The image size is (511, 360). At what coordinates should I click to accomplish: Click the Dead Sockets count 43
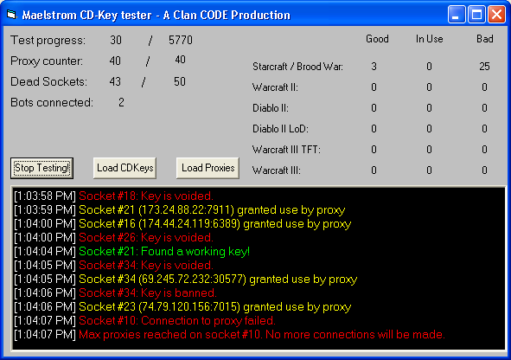click(115, 82)
